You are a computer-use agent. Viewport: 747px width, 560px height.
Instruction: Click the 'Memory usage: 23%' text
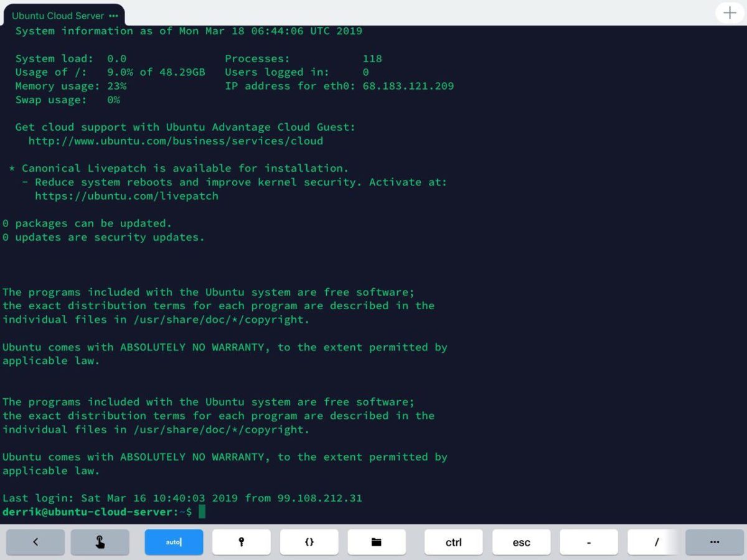(71, 86)
